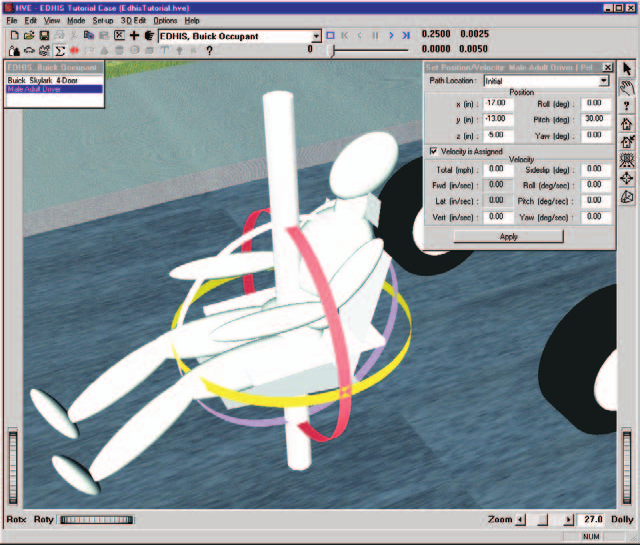Click the New file icon

point(14,36)
